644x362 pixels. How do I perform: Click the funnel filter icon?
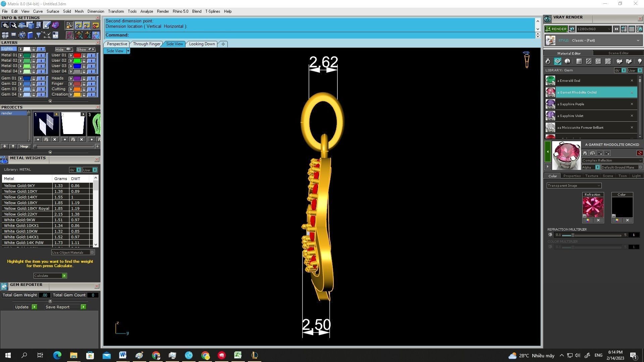(38, 35)
